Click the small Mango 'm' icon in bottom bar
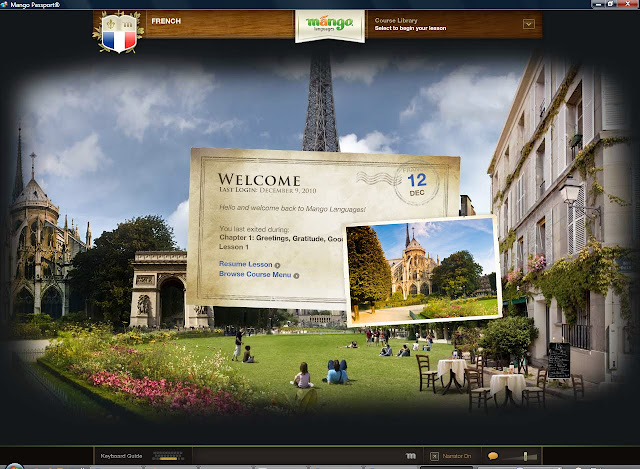640x469 pixels. (411, 456)
